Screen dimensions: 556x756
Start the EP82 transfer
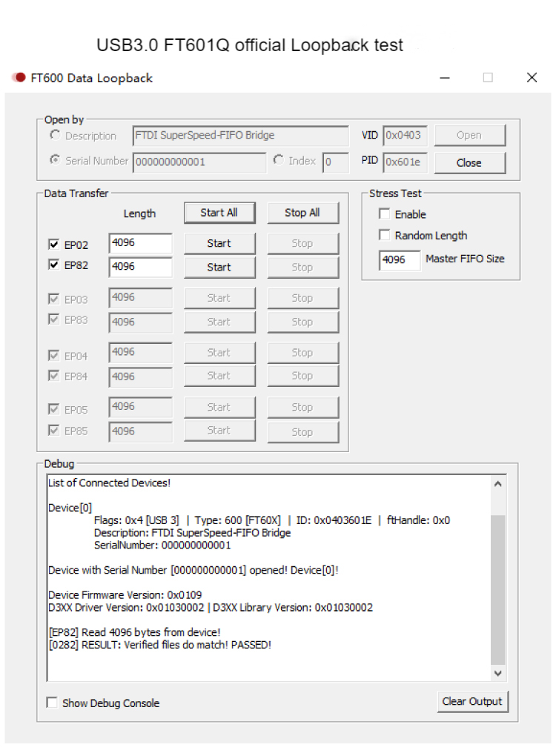click(x=219, y=267)
